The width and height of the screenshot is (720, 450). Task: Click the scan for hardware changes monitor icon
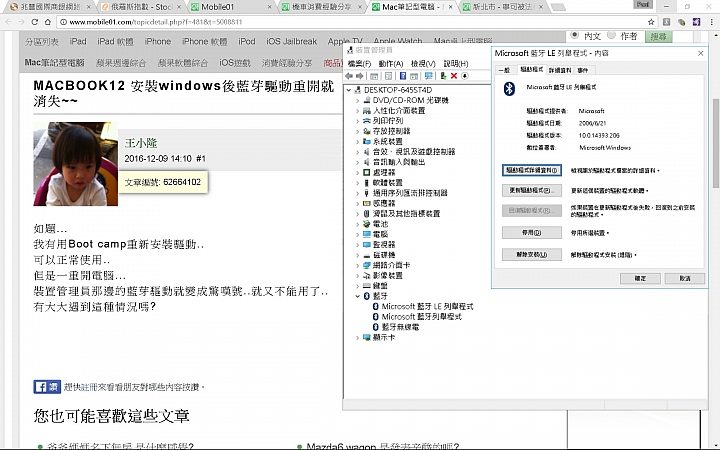(x=428, y=76)
